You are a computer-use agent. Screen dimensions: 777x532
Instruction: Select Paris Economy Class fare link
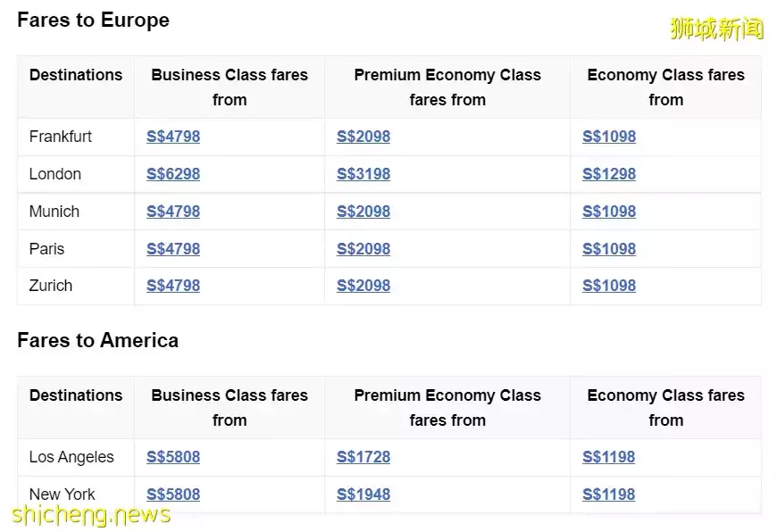coord(609,249)
